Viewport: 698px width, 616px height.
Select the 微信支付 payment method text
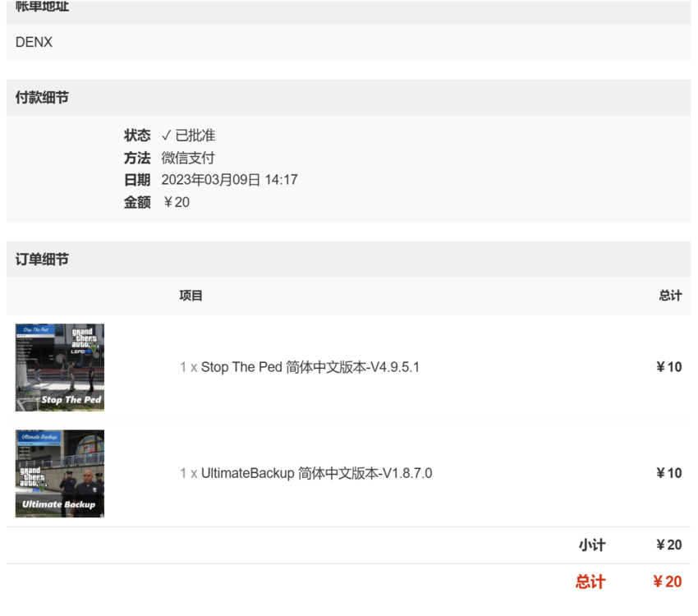coord(187,158)
